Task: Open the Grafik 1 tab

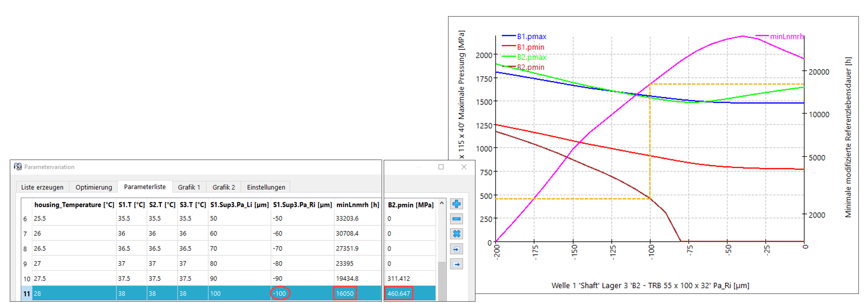Action: [x=189, y=187]
